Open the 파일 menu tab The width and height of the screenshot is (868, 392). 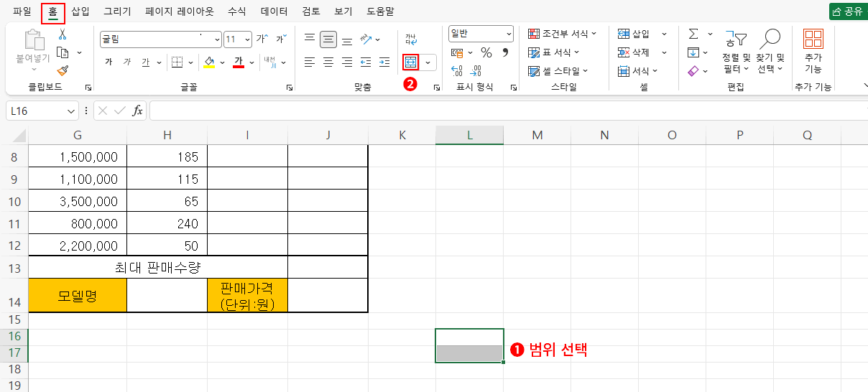(22, 11)
